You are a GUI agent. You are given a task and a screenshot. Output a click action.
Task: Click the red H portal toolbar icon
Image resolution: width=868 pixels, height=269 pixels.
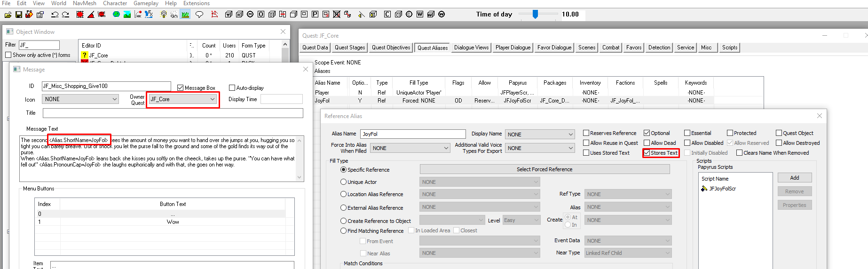pyautogui.click(x=283, y=15)
